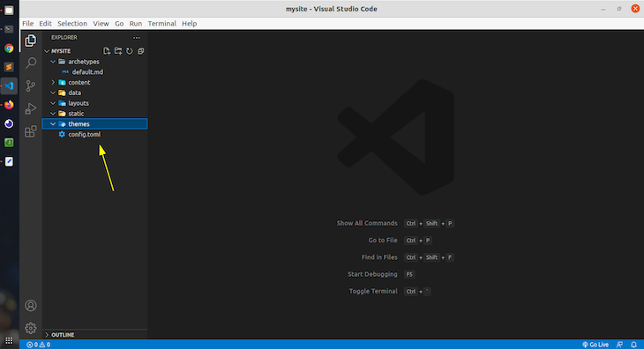Collapse the layouts folder chevron
The image size is (644, 349).
53,103
